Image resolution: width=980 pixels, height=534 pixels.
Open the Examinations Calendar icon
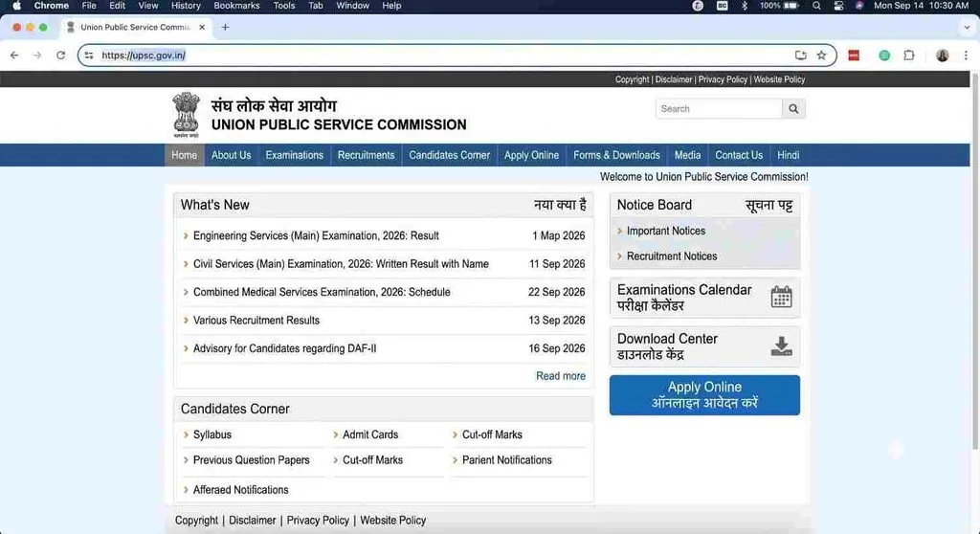click(781, 297)
